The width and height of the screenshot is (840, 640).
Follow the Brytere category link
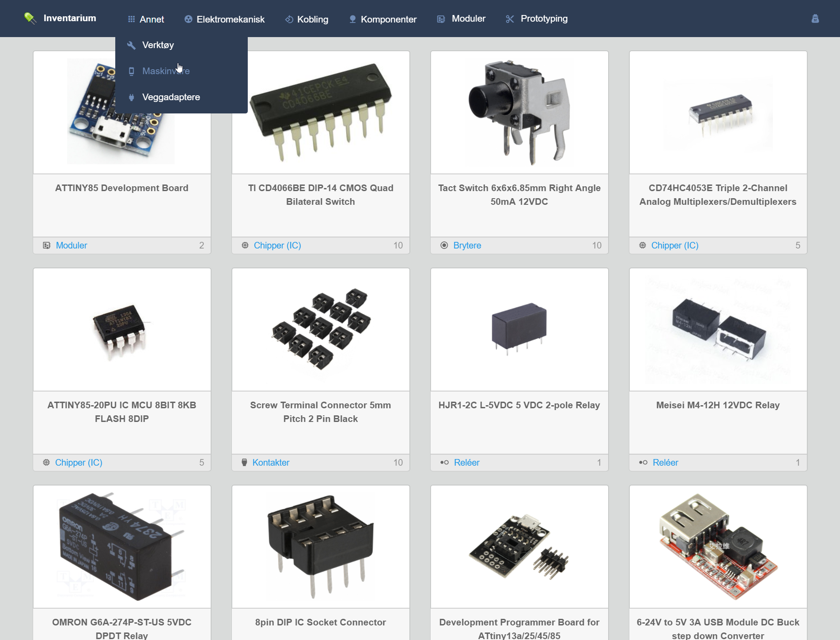pos(467,245)
